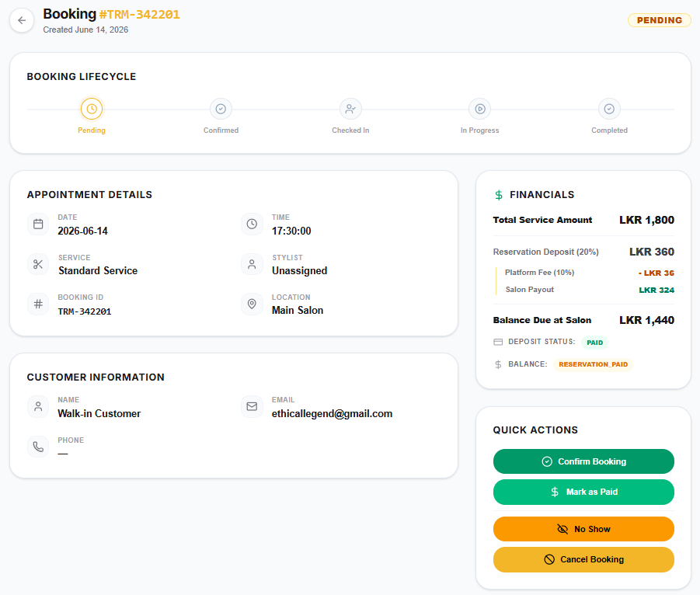Click the Confirmed checkmark lifecycle icon
Screen dimensions: 700x595
pos(221,109)
